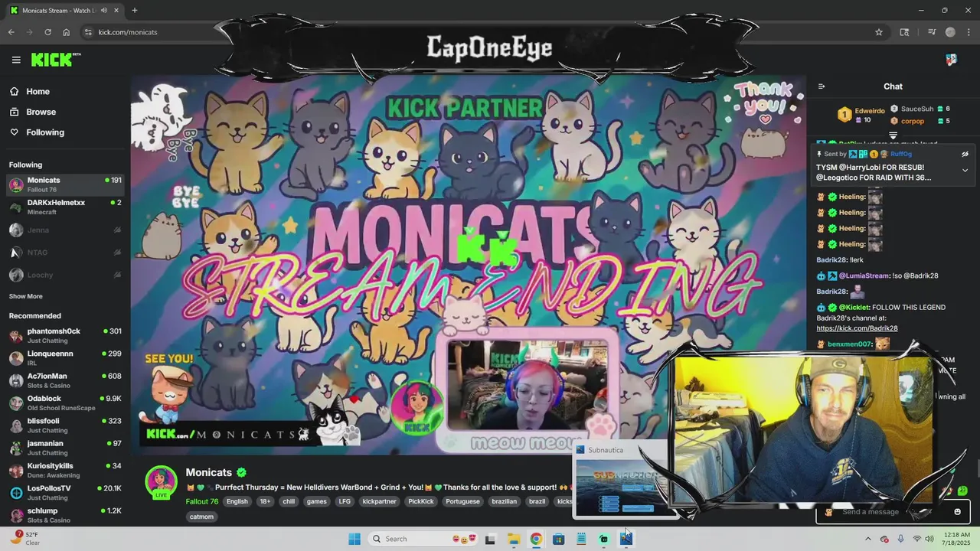
Task: Go back with the browser arrow
Action: (11, 32)
